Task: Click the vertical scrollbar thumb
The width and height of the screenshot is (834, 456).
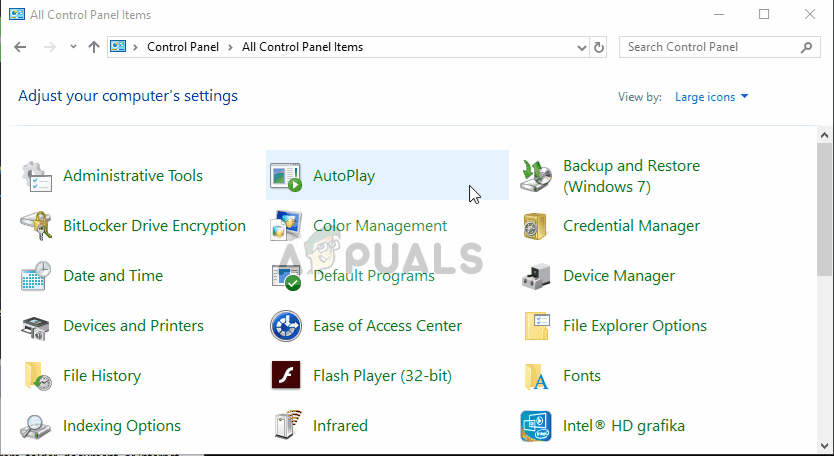Action: tap(825, 210)
